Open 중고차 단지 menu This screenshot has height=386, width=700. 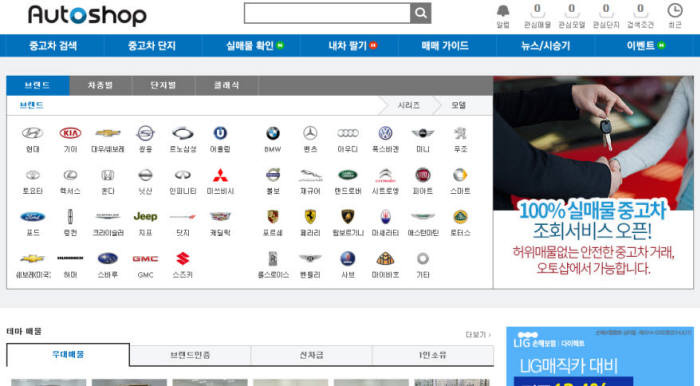pyautogui.click(x=152, y=46)
